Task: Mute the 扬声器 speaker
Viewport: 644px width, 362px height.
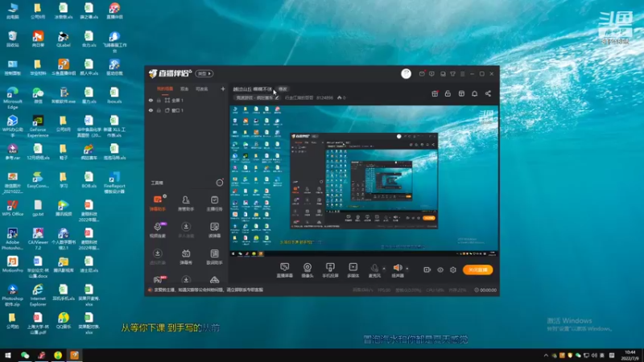Action: [x=397, y=268]
